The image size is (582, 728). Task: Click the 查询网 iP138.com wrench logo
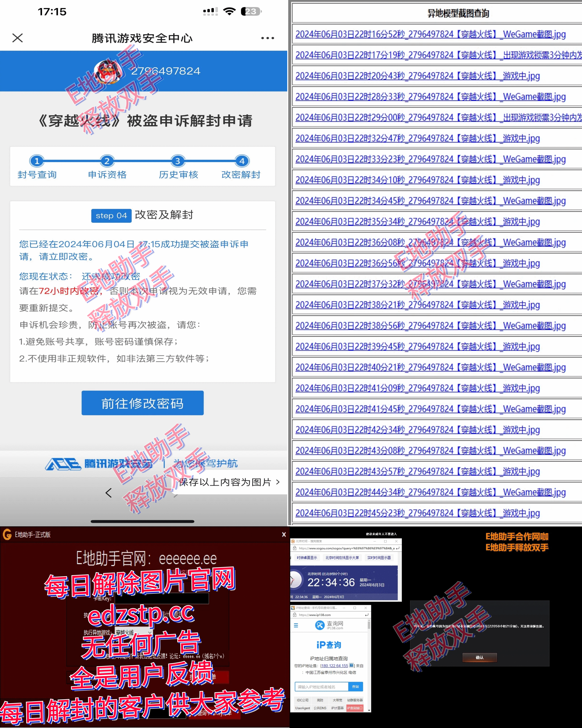point(329,625)
